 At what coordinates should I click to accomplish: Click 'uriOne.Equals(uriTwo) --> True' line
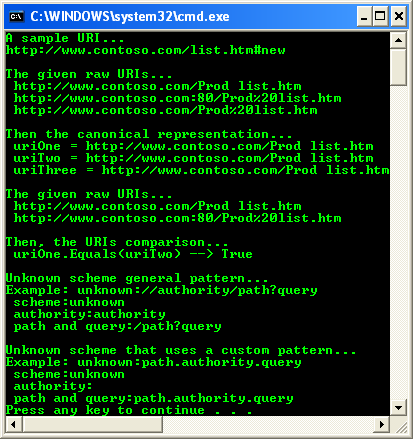pyautogui.click(x=133, y=254)
